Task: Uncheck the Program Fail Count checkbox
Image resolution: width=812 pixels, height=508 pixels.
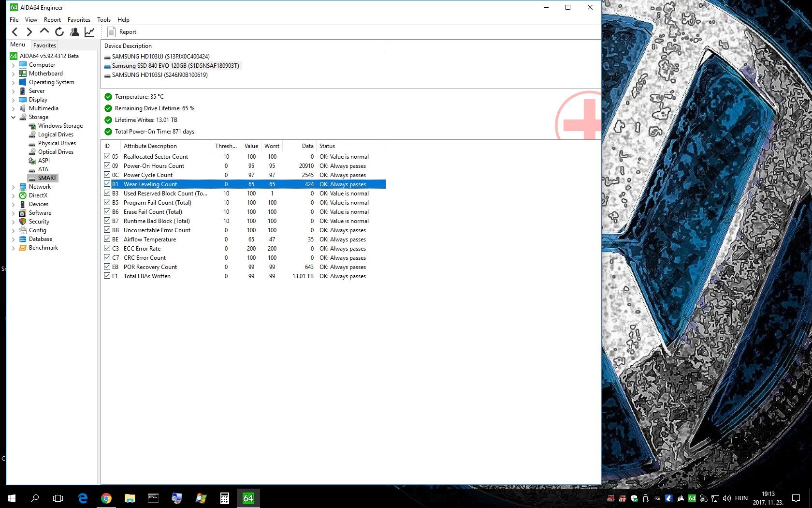Action: coord(107,202)
